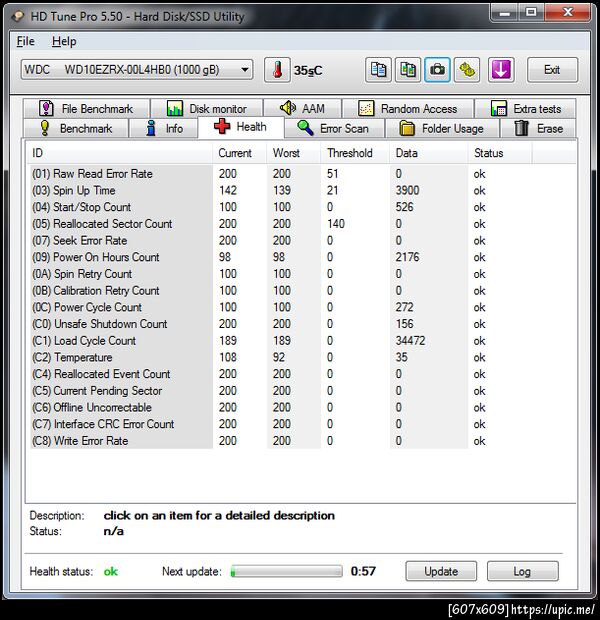600x620 pixels.
Task: Open the AAM tab
Action: [302, 108]
